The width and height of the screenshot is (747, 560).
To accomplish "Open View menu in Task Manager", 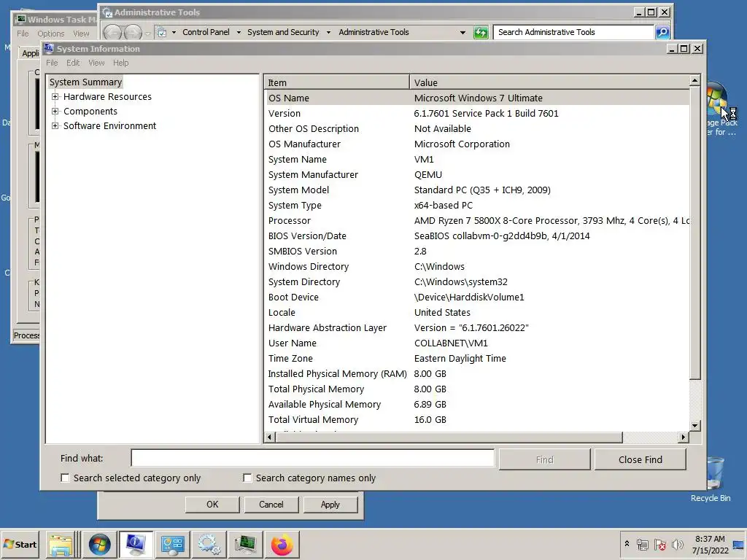I will (x=81, y=34).
